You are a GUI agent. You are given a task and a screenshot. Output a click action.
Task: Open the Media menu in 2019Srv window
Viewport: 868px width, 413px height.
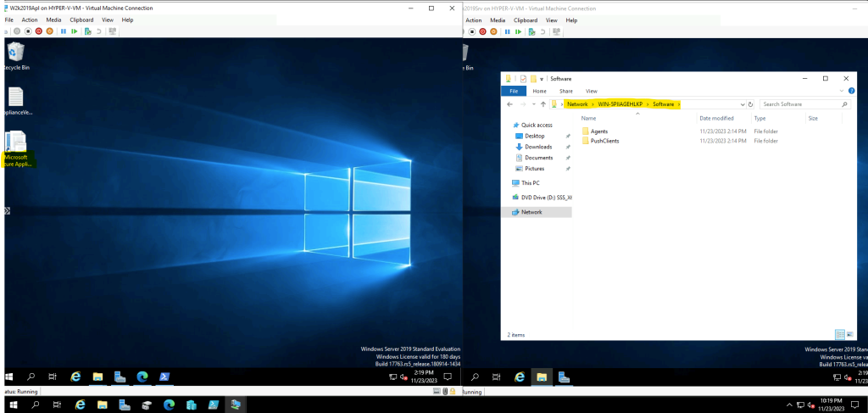(x=498, y=20)
